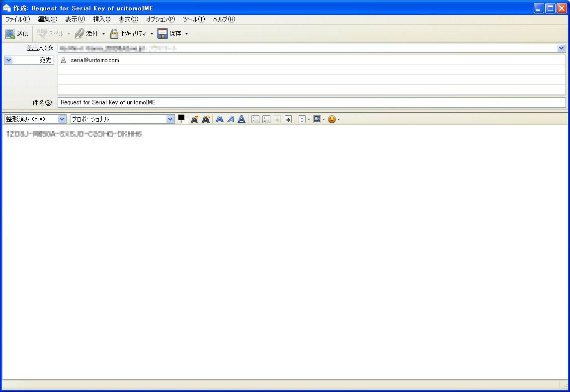The height and width of the screenshot is (392, 570).
Task: Open the ファイル(F) menu
Action: (x=17, y=19)
